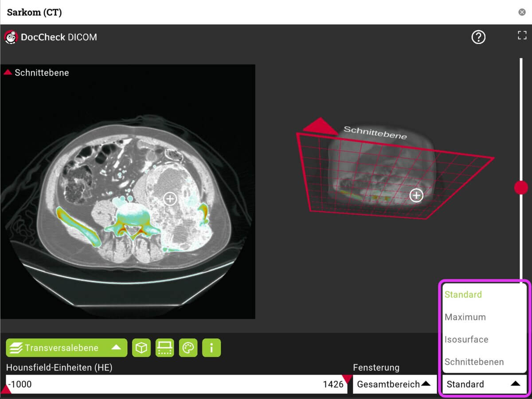Viewport: 532px width, 399px height.
Task: Click the plus crosshair marker on the CT slice
Action: (170, 199)
